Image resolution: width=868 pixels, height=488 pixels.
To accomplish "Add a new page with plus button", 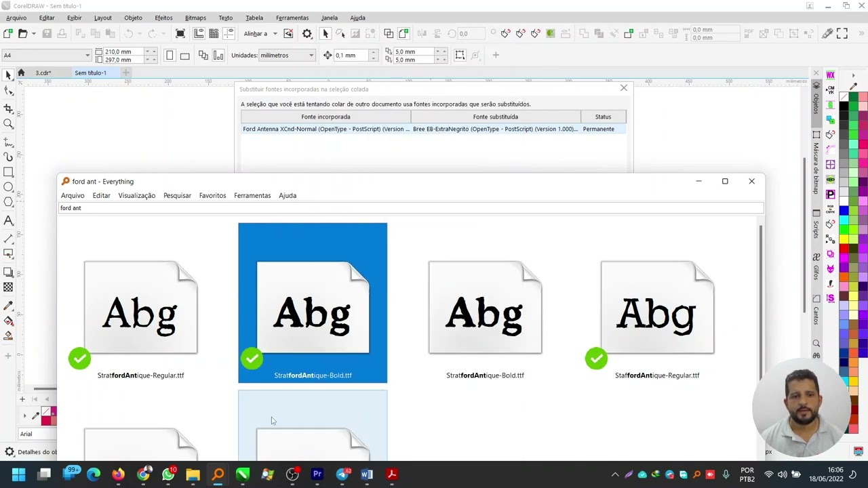I will point(22,399).
